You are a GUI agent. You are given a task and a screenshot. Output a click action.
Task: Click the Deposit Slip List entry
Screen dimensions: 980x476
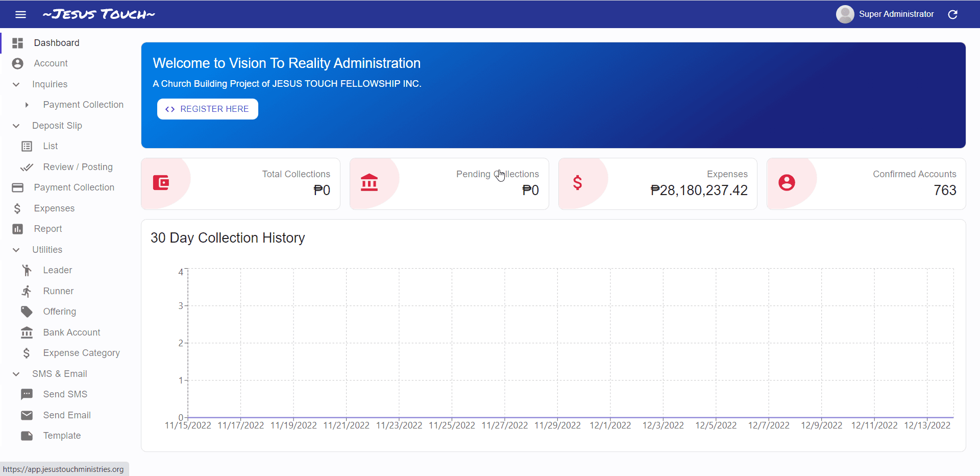[x=65, y=146]
